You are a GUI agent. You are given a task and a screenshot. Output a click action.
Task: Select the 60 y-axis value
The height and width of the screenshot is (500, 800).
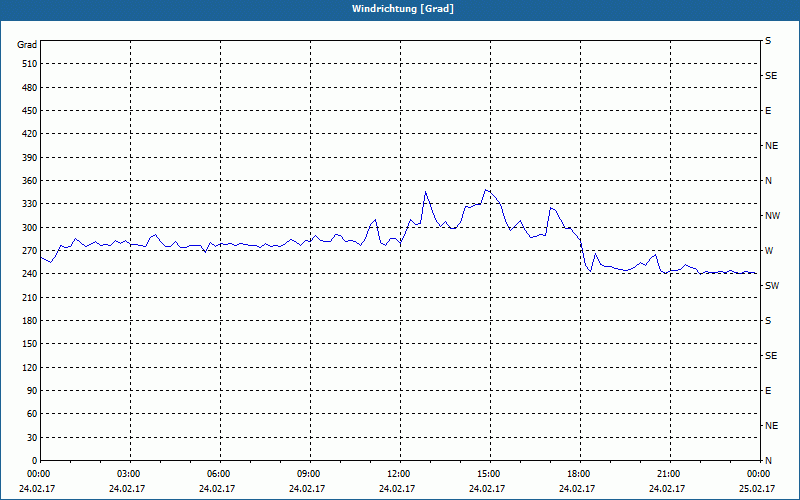click(x=32, y=414)
